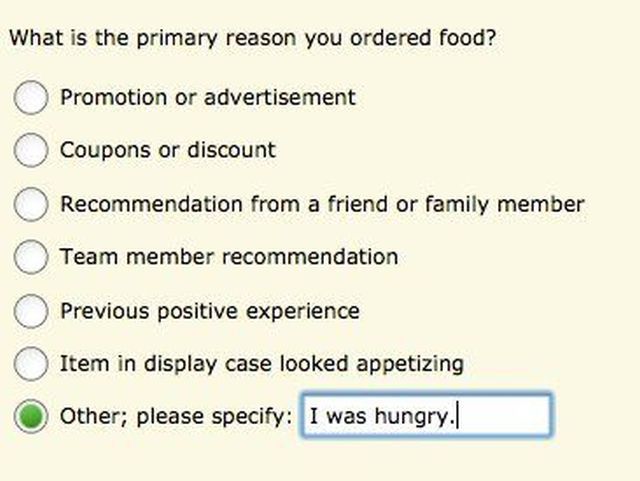Click the primary reason question heading
The width and height of the screenshot is (640, 481).
[254, 39]
